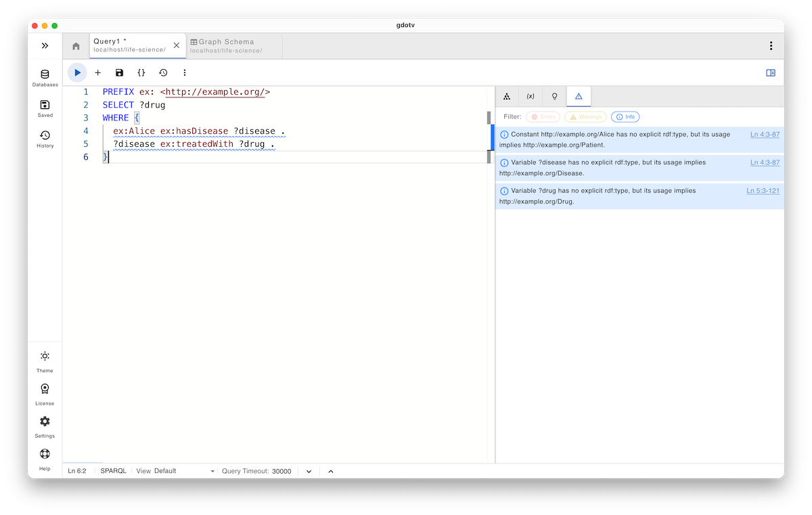Open query run history in the toolbar
The height and width of the screenshot is (515, 812).
click(162, 72)
